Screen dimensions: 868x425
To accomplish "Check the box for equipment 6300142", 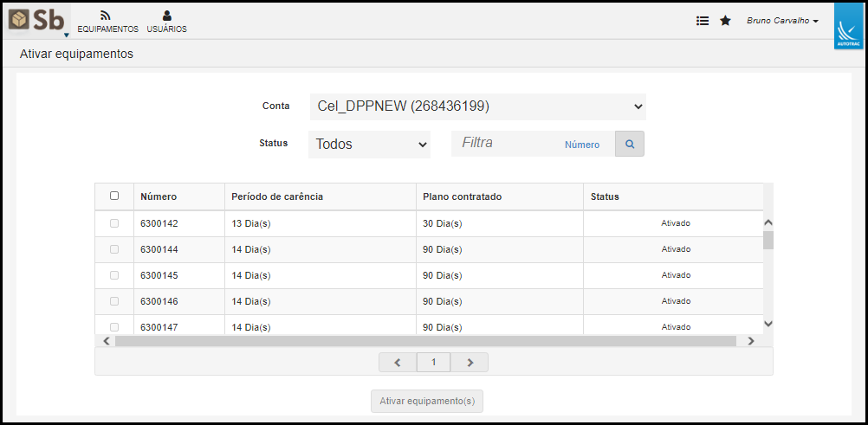I will [x=114, y=223].
